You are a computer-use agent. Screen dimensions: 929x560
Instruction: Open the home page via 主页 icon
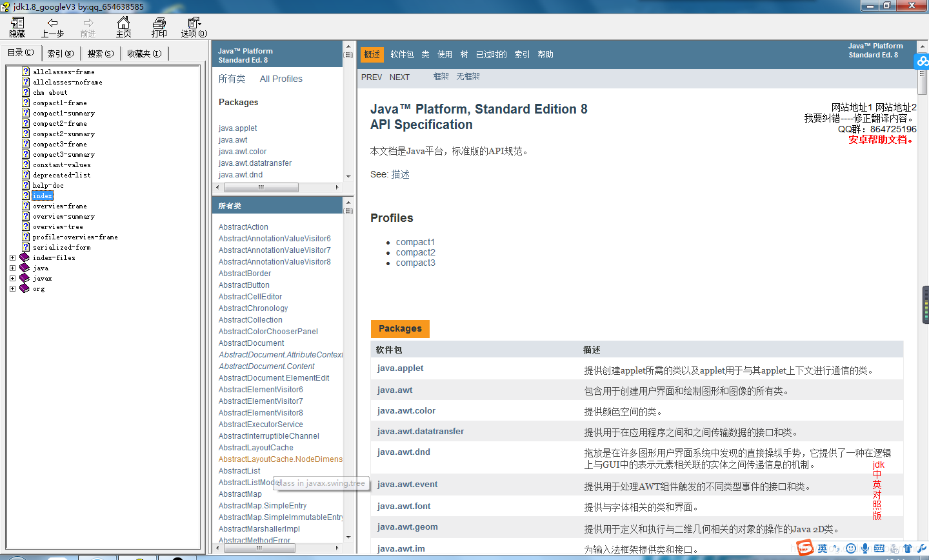(x=123, y=27)
